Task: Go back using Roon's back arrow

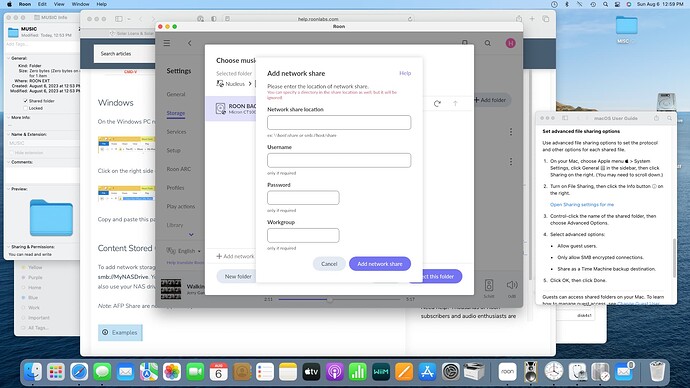Action: click(x=190, y=43)
